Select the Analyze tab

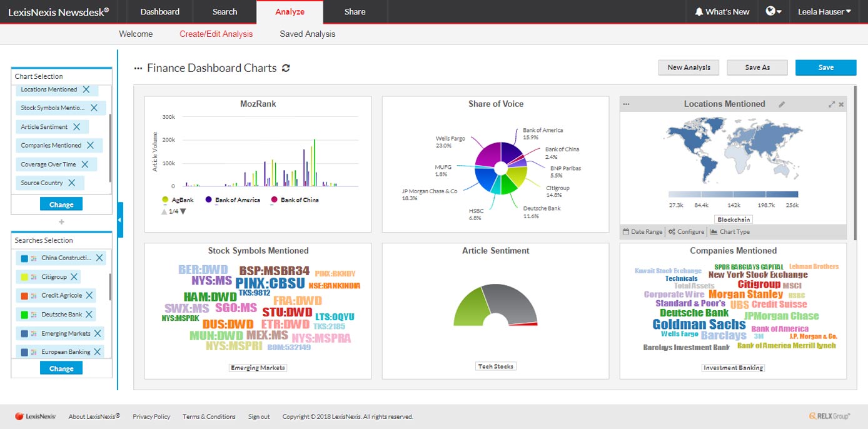click(290, 12)
